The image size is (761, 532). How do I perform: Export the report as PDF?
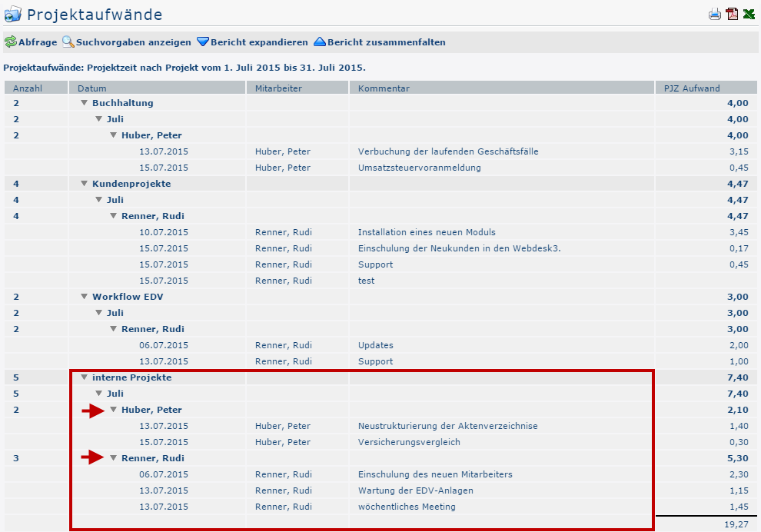pyautogui.click(x=733, y=14)
